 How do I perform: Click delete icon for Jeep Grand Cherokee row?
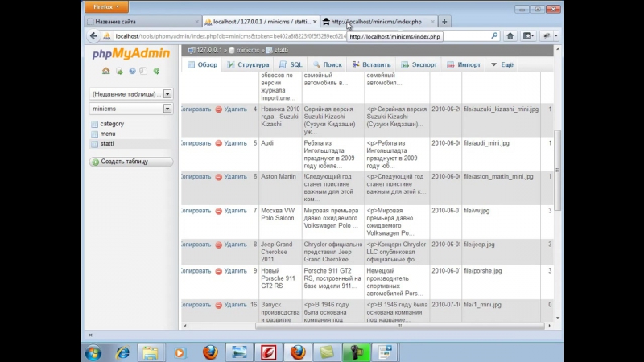click(218, 245)
